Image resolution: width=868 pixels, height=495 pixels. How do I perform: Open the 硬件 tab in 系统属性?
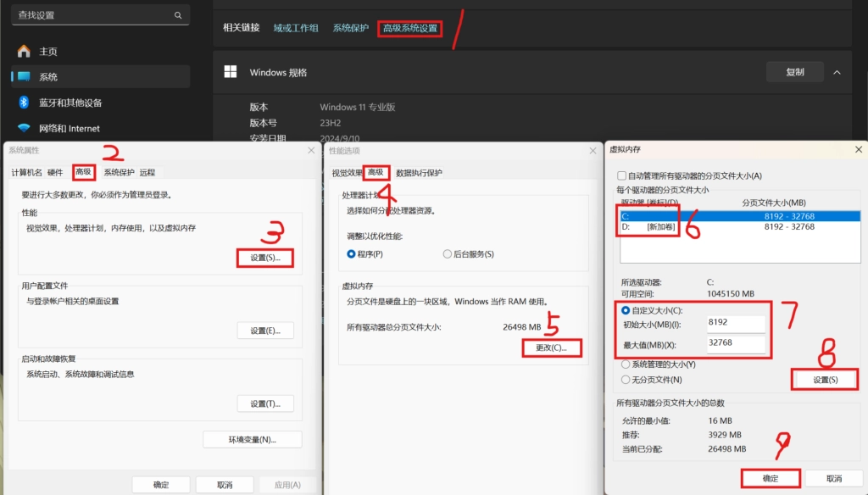55,172
